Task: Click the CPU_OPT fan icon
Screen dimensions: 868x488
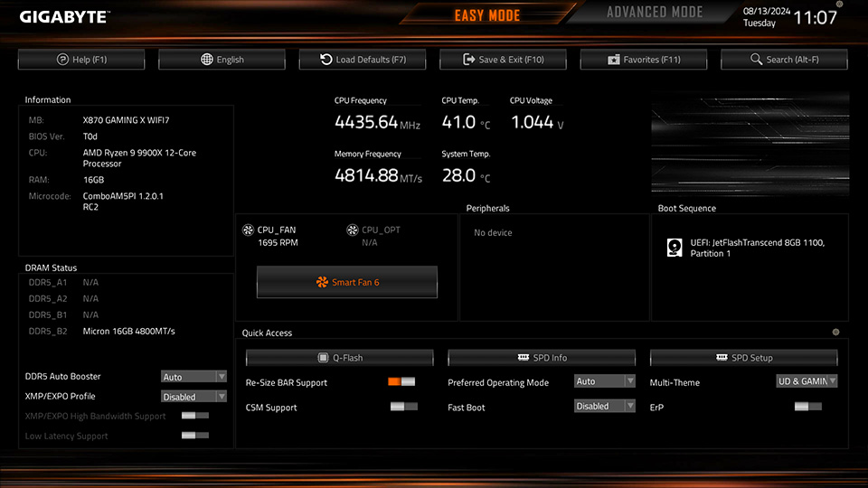Action: click(x=354, y=230)
